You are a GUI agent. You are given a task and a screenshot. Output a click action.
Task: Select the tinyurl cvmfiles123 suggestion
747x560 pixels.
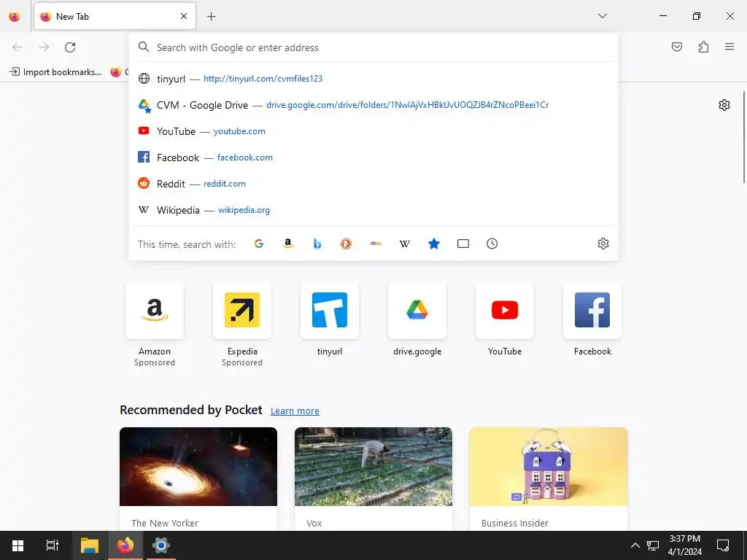point(373,79)
